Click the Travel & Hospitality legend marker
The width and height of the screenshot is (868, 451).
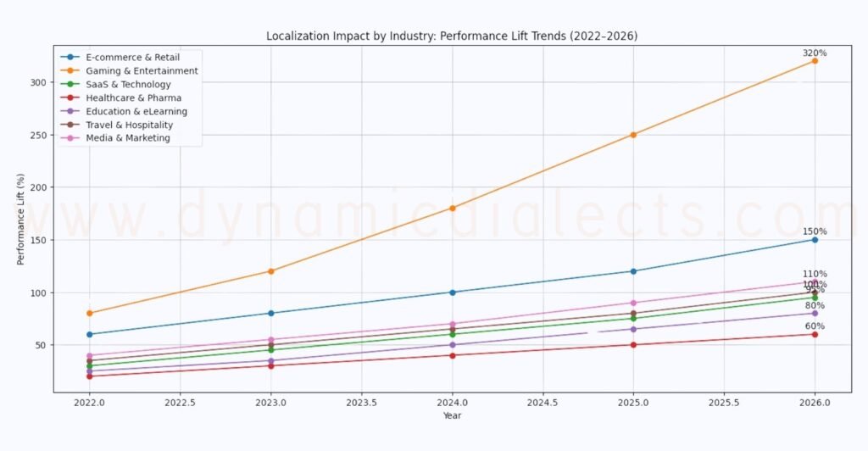[x=73, y=125]
